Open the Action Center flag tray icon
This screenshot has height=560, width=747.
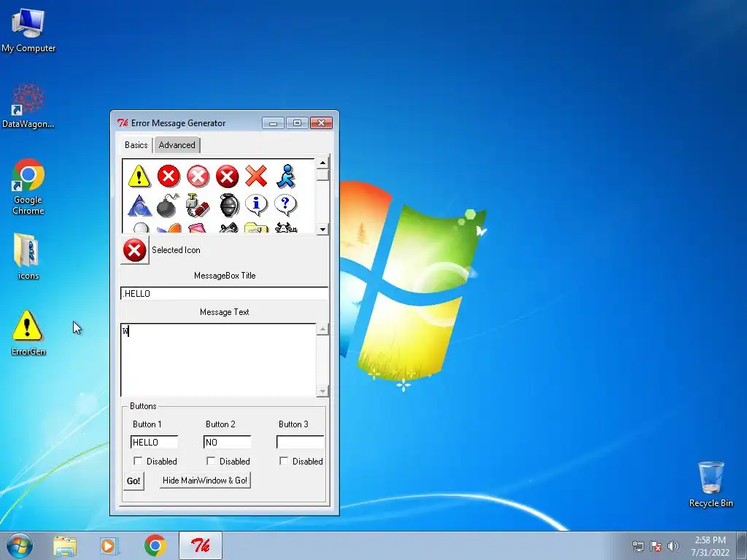[x=656, y=546]
